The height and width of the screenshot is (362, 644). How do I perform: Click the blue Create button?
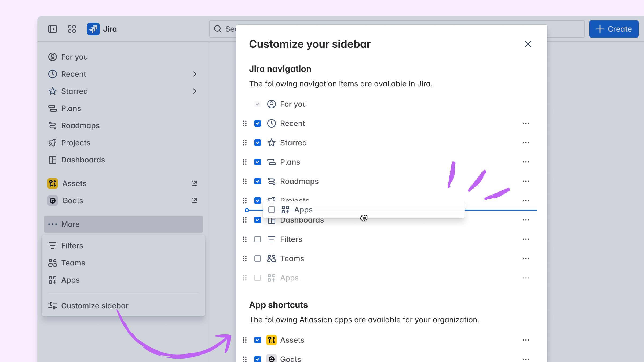(614, 29)
